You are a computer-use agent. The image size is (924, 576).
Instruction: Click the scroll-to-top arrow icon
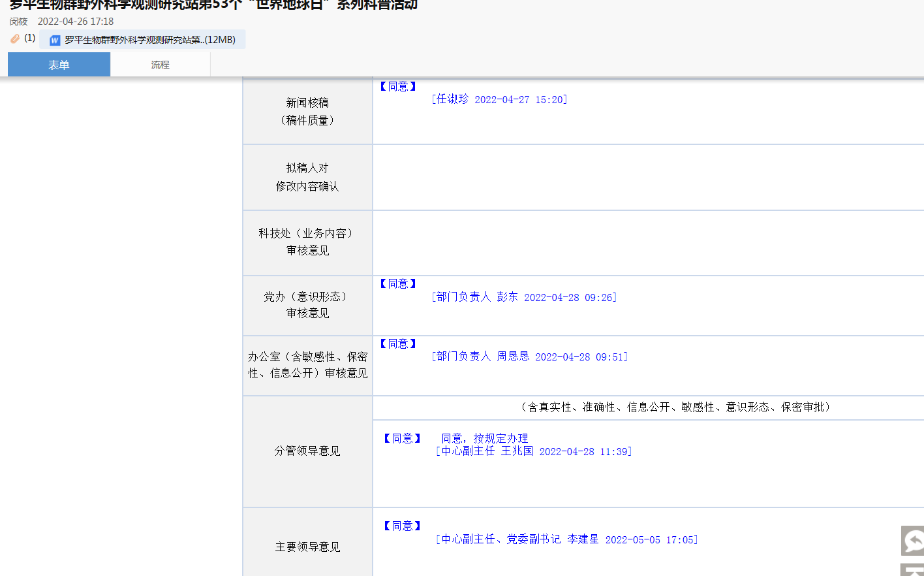point(913,570)
